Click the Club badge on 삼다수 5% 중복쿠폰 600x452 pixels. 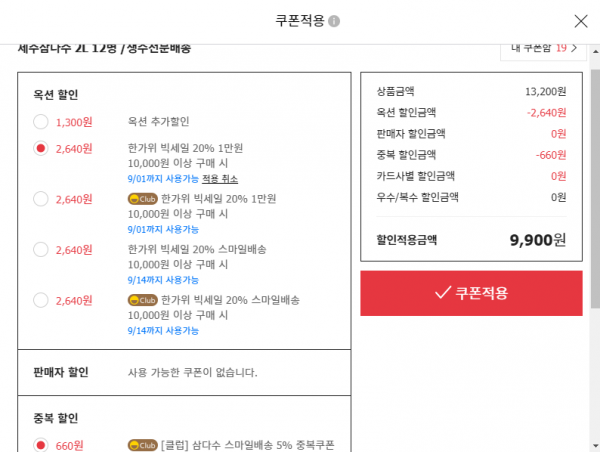pyautogui.click(x=142, y=445)
